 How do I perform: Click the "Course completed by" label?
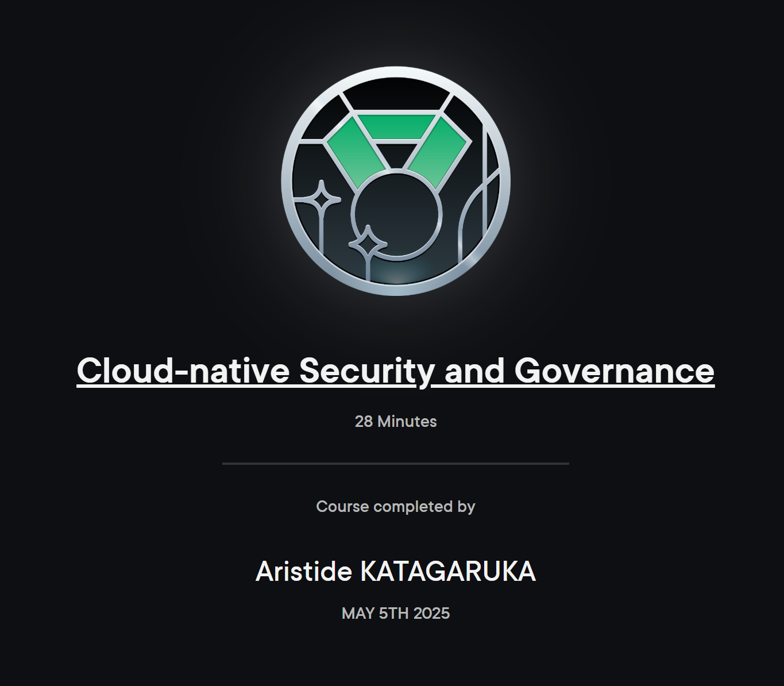coord(396,507)
